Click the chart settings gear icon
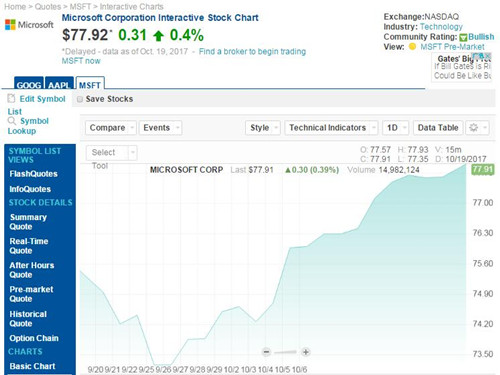The image size is (500, 375). point(473,128)
